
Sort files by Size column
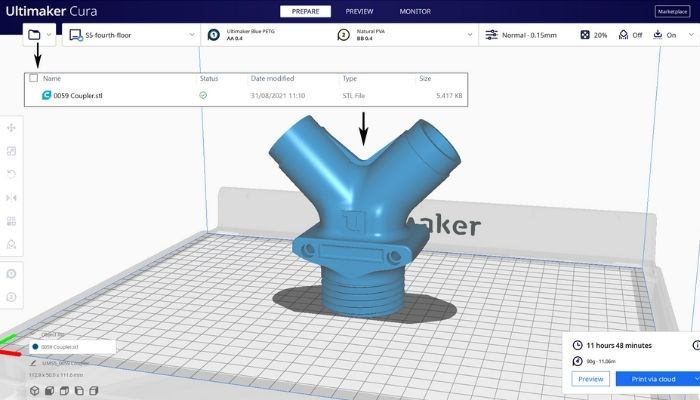coord(425,79)
